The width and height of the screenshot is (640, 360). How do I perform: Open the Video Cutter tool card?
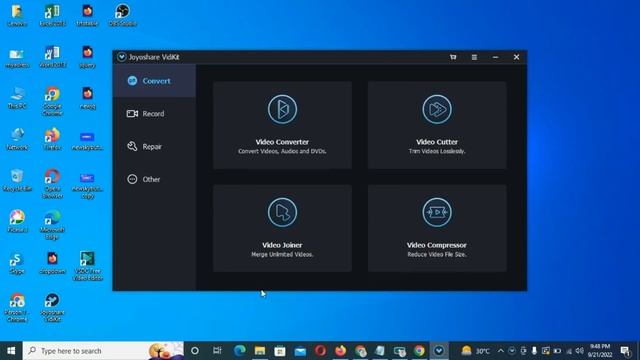[437, 125]
